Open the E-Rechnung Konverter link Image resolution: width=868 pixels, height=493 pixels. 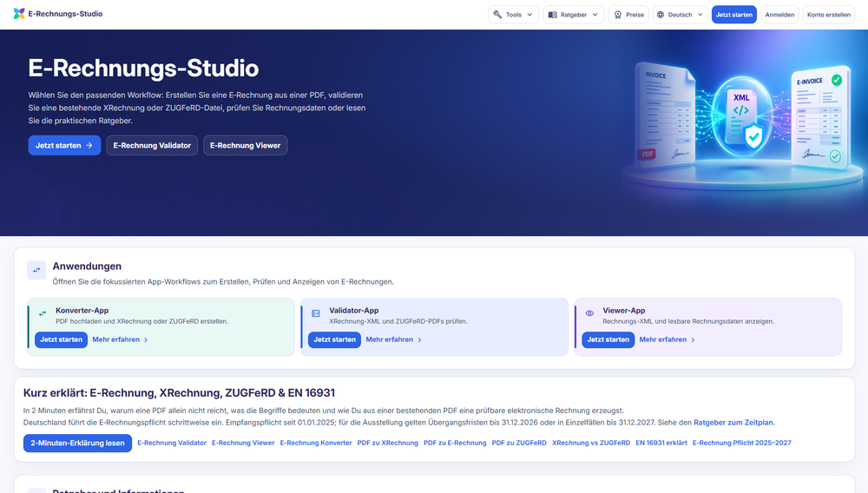[316, 443]
